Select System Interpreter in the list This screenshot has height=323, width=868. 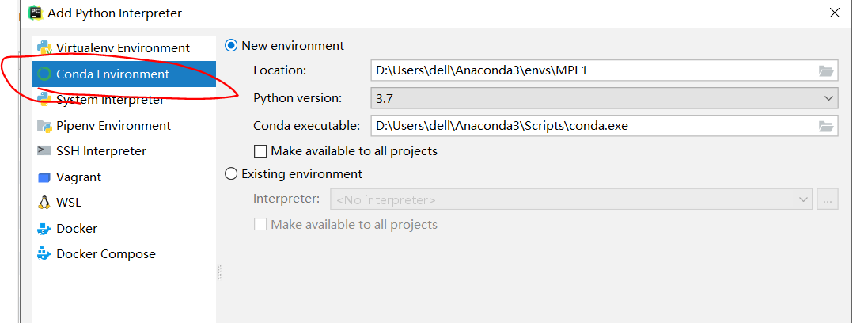(110, 100)
